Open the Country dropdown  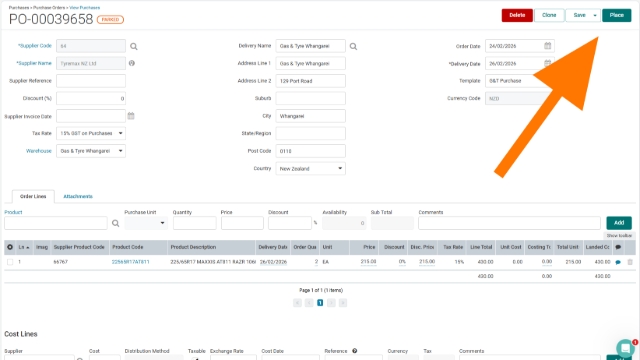click(310, 169)
